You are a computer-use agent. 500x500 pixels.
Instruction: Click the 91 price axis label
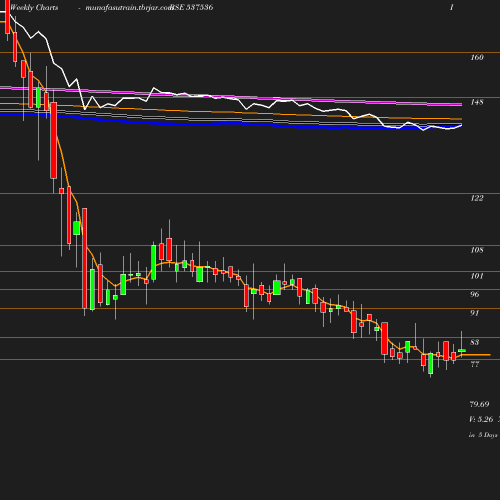tap(474, 313)
